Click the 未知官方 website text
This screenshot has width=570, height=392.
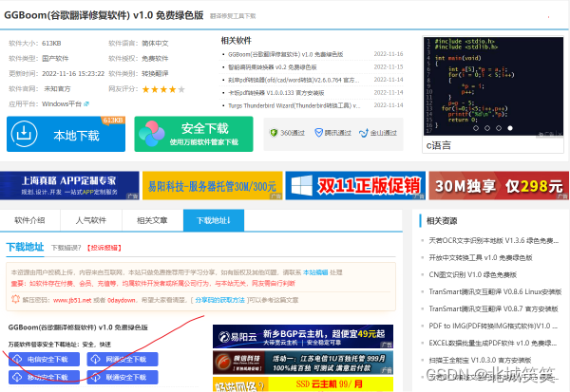click(57, 89)
